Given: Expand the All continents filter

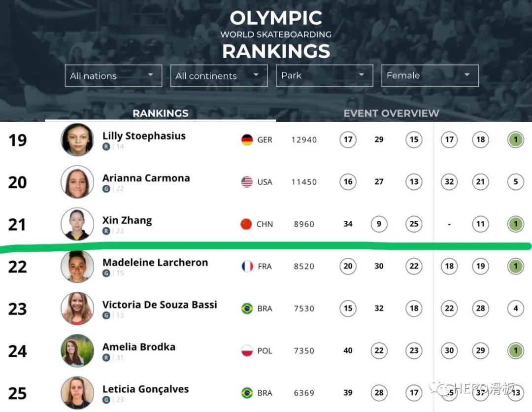Looking at the screenshot, I should point(219,75).
